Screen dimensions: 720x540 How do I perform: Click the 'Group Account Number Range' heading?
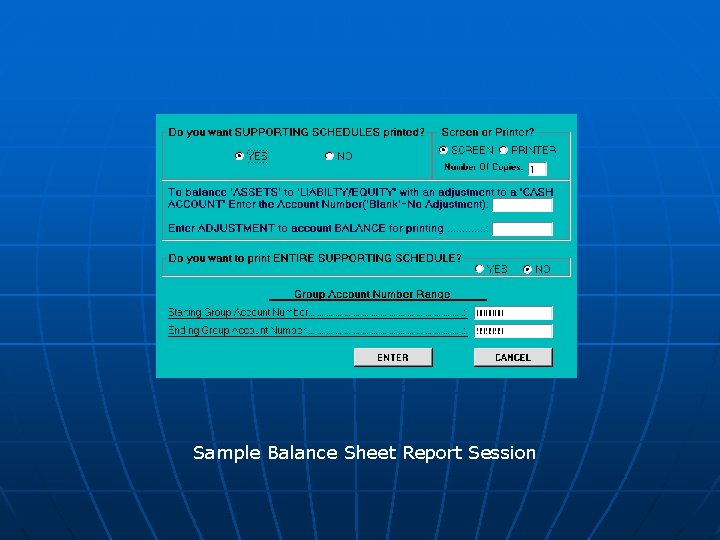point(372,294)
